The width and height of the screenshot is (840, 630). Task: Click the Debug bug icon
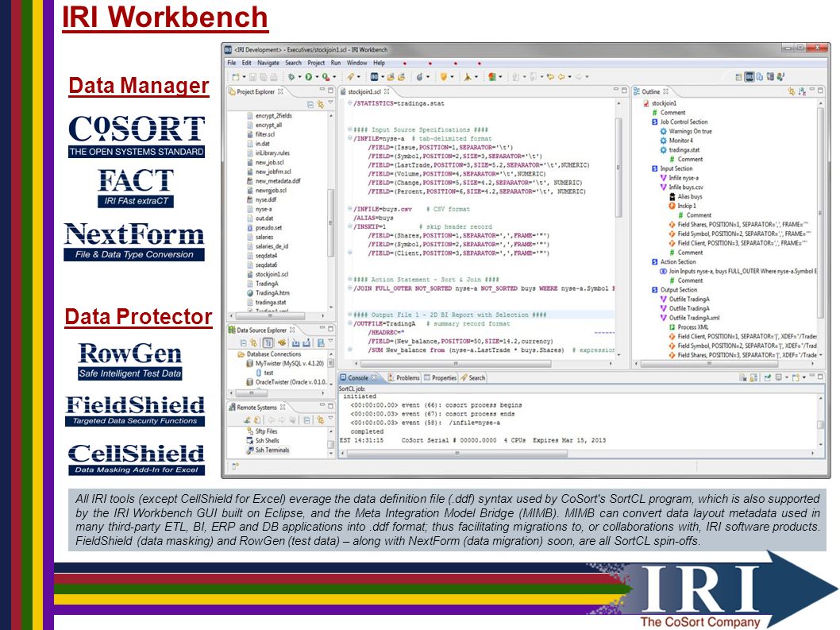(x=291, y=77)
